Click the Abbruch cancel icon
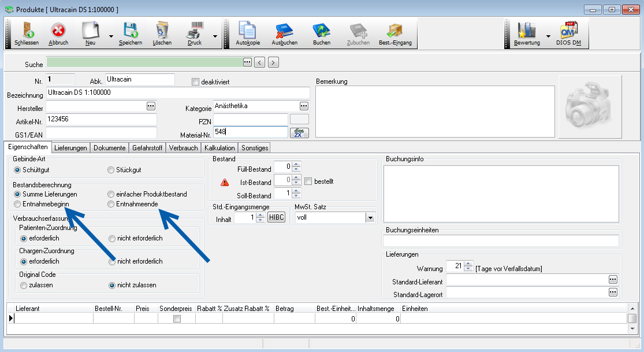The image size is (644, 352). pos(58,31)
